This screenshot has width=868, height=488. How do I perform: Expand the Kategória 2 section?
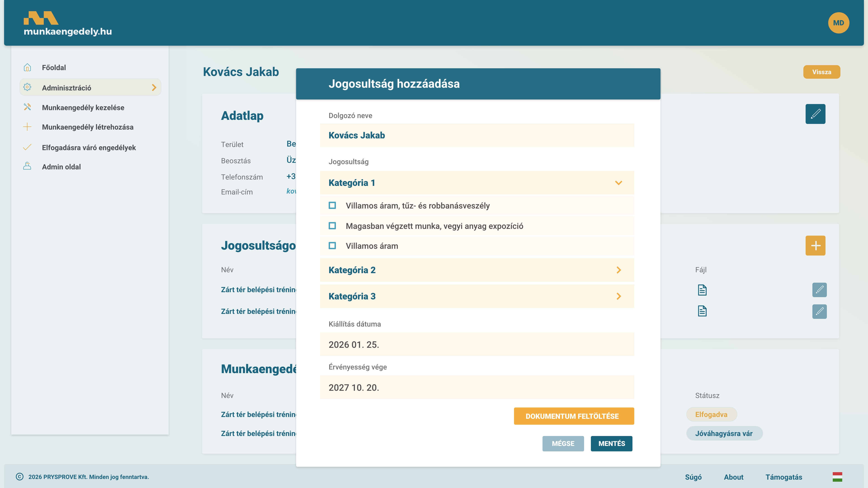coord(618,270)
